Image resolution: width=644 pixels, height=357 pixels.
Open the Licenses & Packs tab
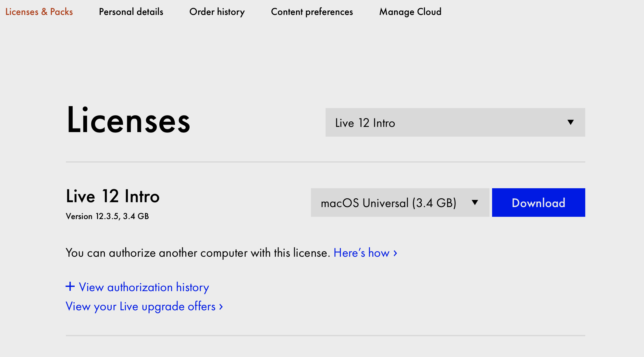pyautogui.click(x=39, y=12)
